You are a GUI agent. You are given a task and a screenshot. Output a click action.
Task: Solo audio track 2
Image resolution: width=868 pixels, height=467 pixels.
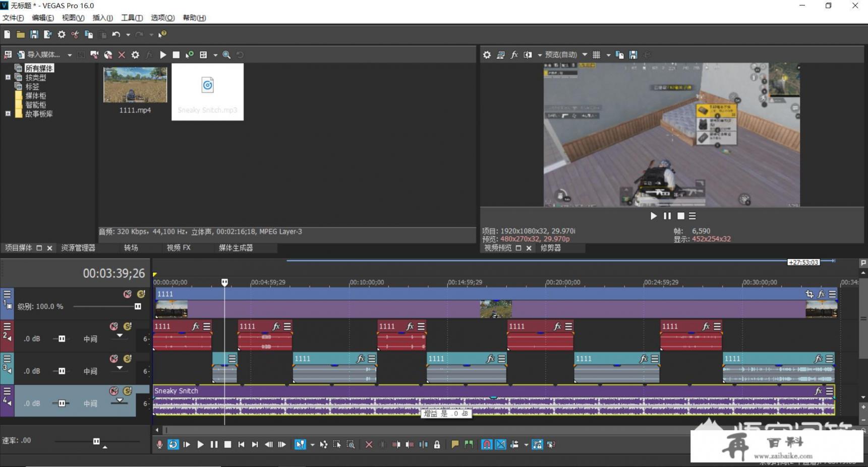point(127,326)
